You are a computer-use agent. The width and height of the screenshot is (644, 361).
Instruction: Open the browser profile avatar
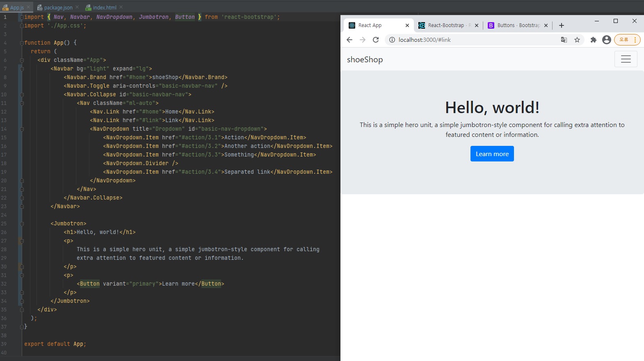[607, 40]
